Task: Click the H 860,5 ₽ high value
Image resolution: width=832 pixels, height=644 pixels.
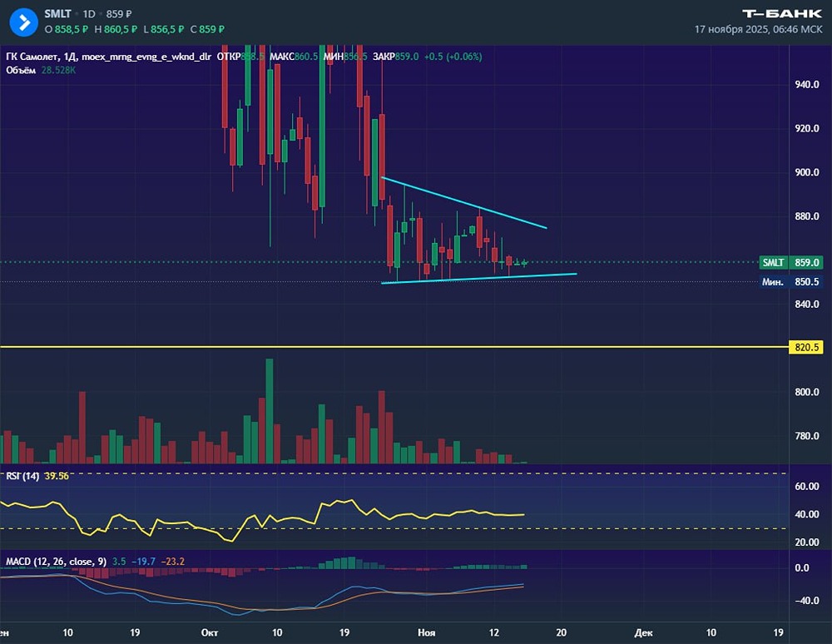Action: coord(116,29)
